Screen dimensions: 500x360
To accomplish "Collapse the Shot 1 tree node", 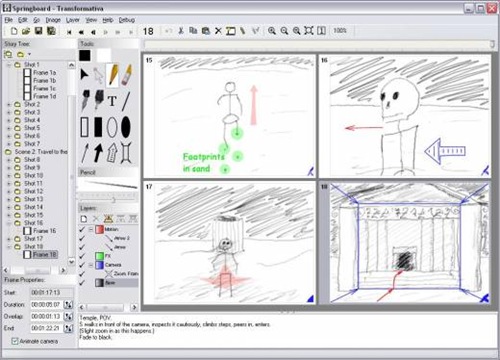I will click(9, 65).
